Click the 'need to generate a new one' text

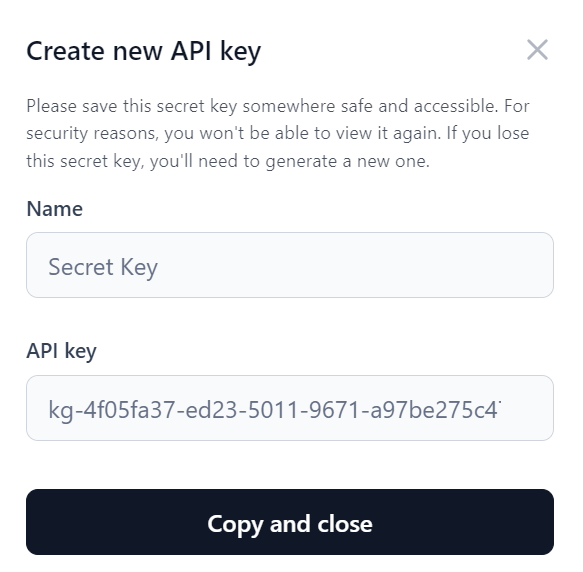[314, 161]
